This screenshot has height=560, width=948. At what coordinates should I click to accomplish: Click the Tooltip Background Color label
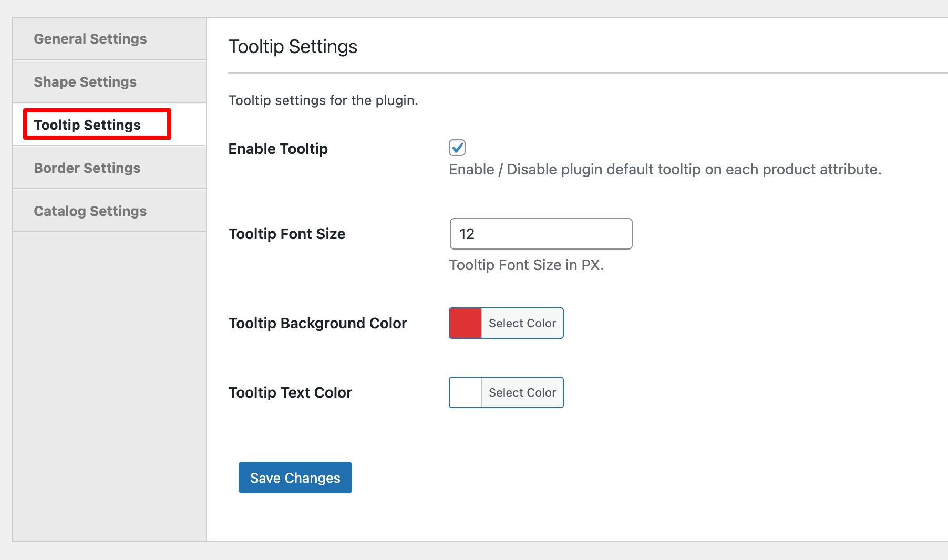(x=317, y=323)
